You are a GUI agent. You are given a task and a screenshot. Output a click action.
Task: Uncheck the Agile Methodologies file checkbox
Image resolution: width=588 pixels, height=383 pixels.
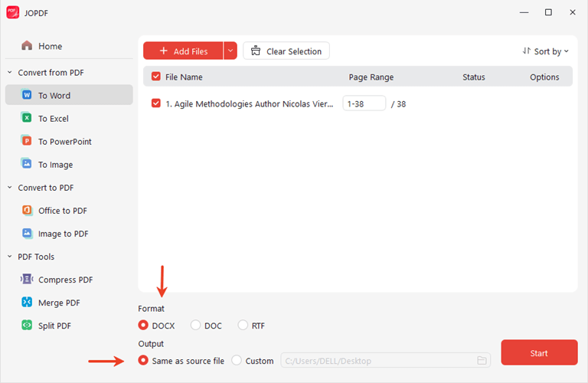pos(155,103)
